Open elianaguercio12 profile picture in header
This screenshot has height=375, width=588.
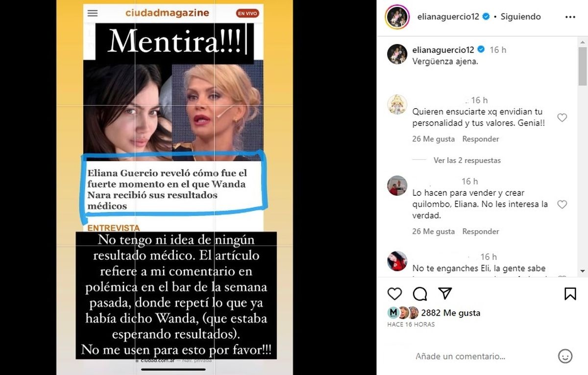397,17
